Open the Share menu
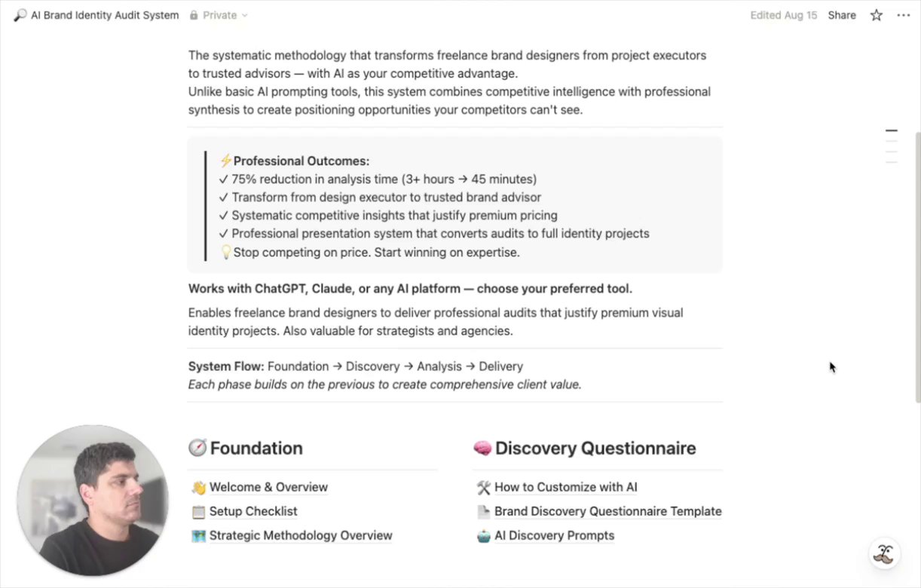This screenshot has height=588, width=921. click(842, 15)
